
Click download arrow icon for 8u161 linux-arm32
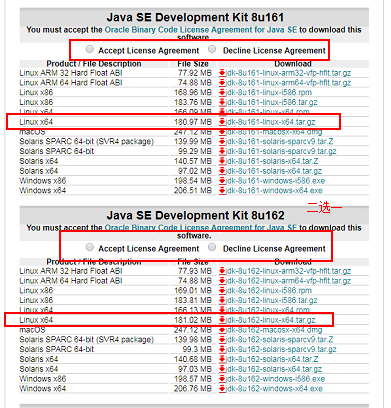pos(222,73)
